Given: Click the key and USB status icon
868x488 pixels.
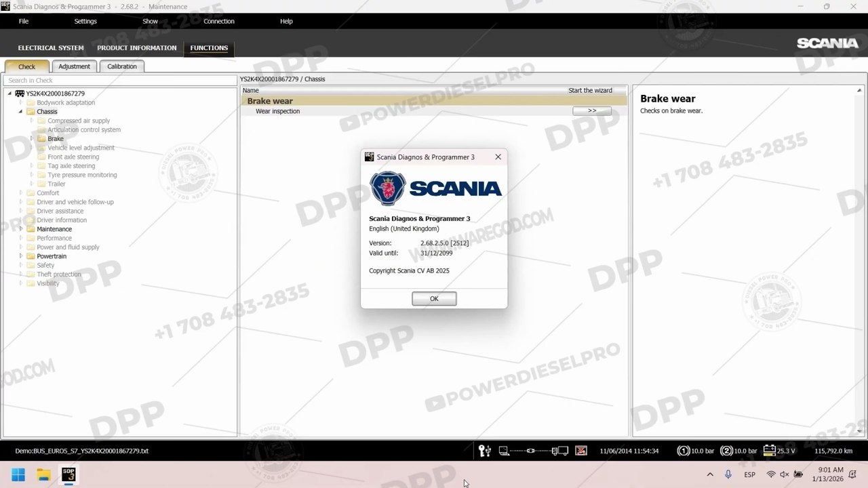Looking at the screenshot, I should [x=484, y=451].
